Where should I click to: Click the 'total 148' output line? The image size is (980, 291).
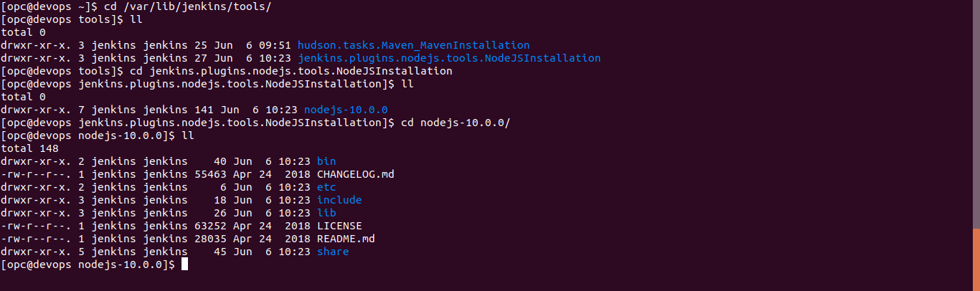coord(29,148)
